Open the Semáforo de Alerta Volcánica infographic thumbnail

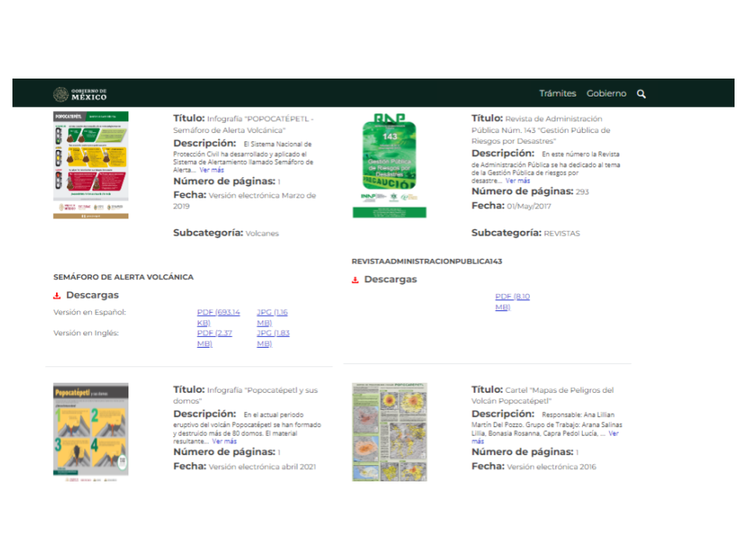(x=91, y=165)
